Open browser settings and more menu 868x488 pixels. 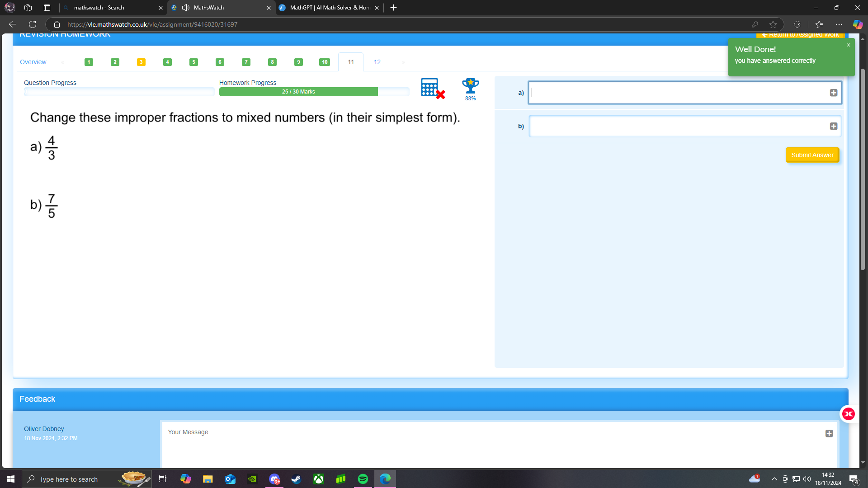pos(839,24)
